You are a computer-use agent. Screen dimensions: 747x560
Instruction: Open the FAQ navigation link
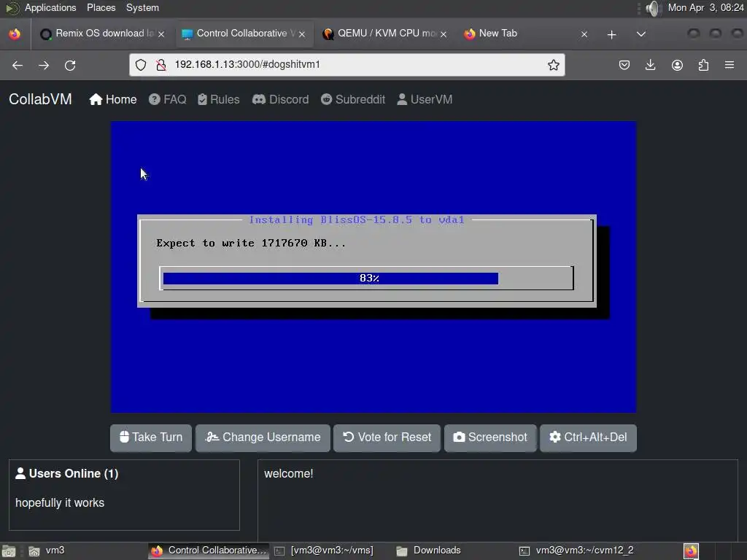tap(167, 99)
